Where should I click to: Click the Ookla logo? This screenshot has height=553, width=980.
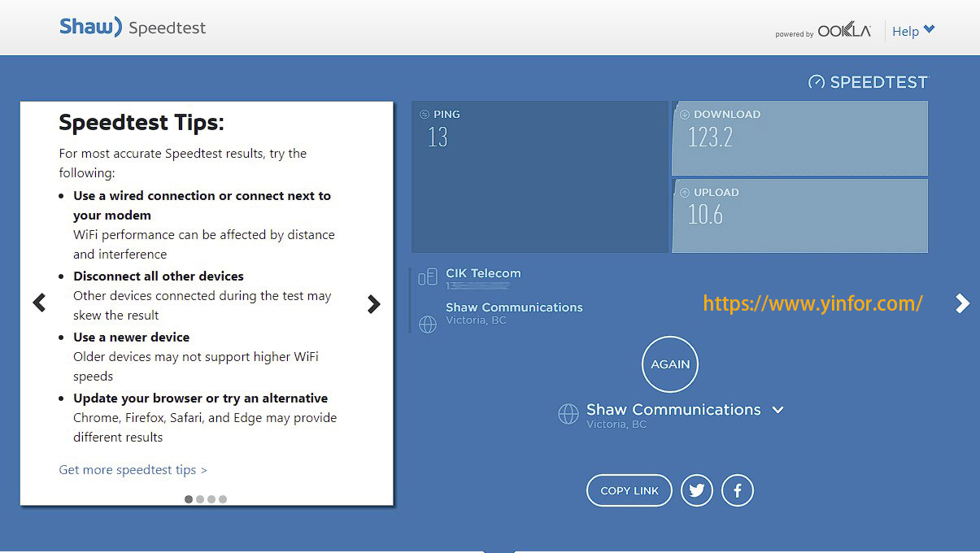tap(843, 29)
